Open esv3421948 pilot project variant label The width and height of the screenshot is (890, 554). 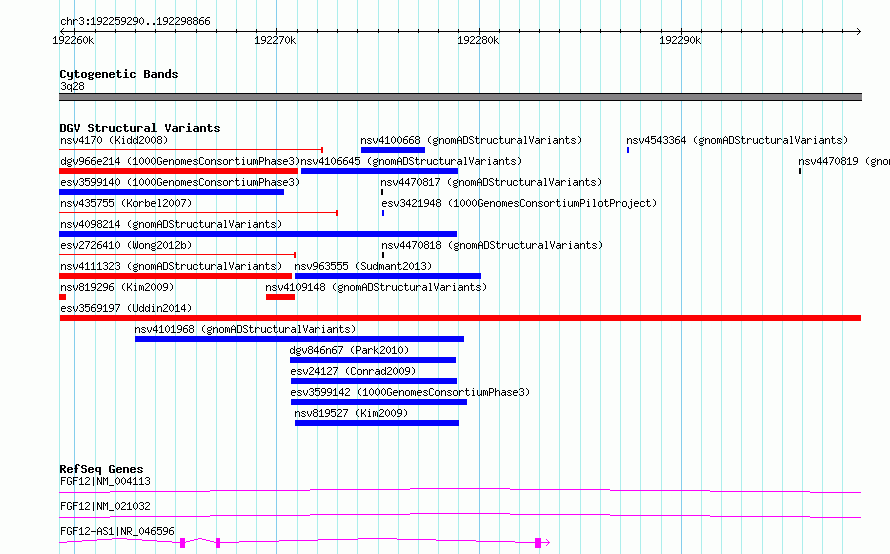click(519, 203)
